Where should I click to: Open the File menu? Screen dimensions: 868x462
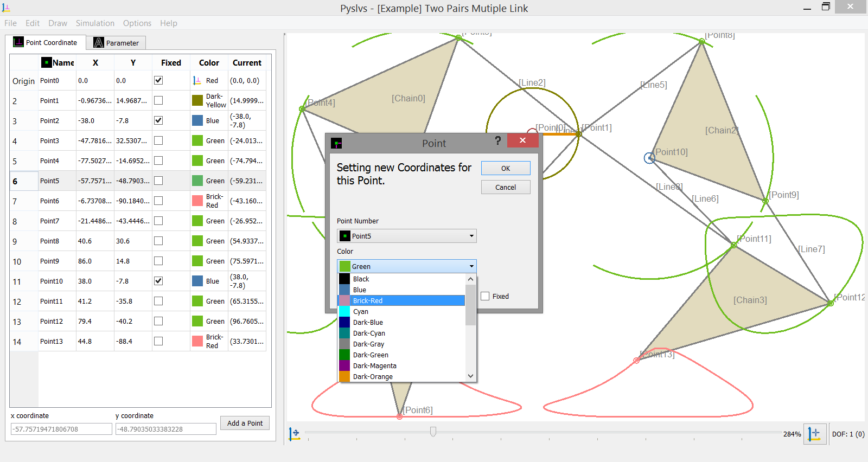[x=10, y=23]
